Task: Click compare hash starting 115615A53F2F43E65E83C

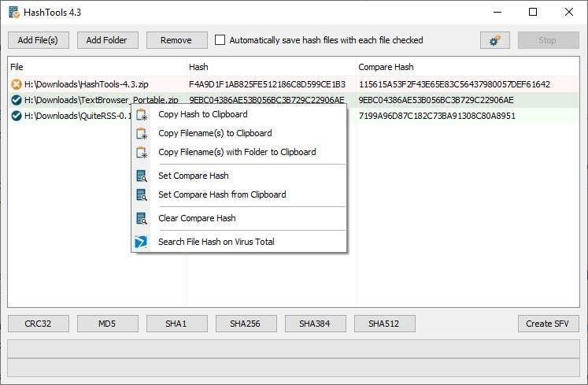Action: (454, 84)
